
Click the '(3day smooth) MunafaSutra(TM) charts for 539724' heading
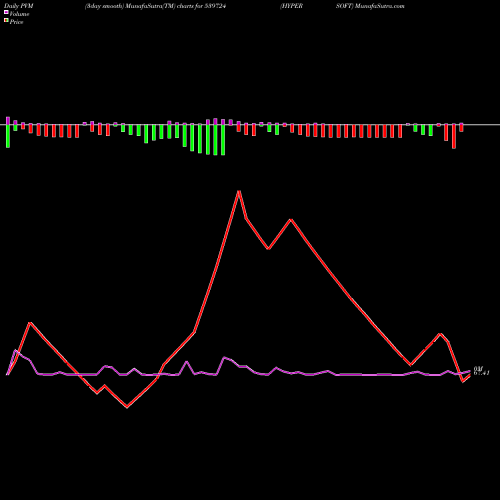click(x=155, y=6)
